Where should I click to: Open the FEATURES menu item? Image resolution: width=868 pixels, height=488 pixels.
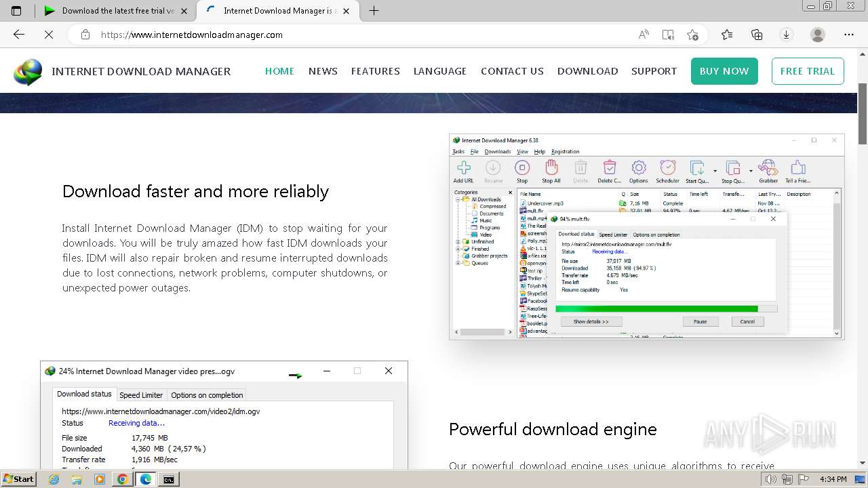[375, 71]
